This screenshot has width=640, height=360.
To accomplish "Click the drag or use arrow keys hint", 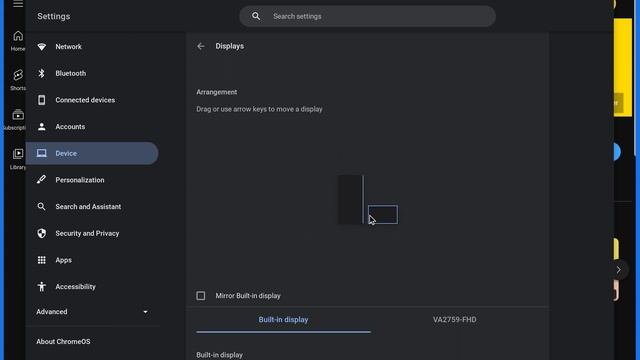I will point(259,109).
